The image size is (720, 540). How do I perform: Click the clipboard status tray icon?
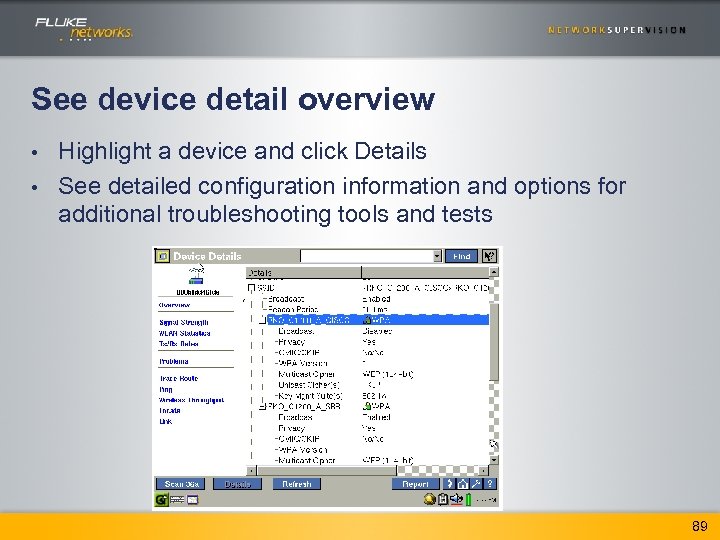click(442, 499)
